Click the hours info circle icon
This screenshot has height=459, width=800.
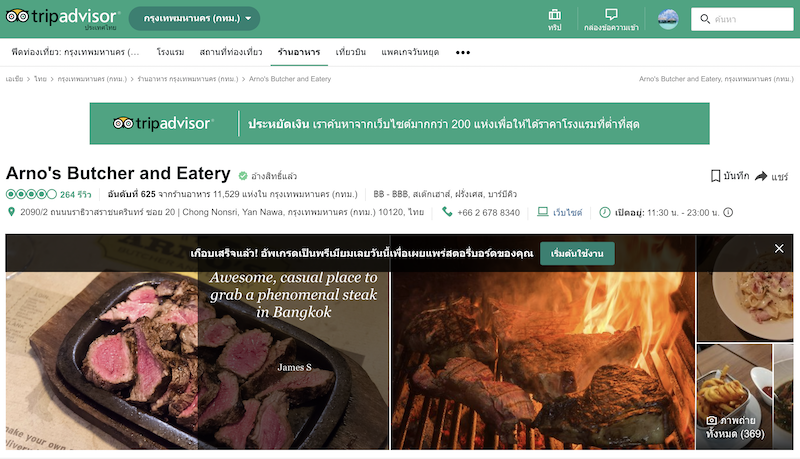[728, 212]
